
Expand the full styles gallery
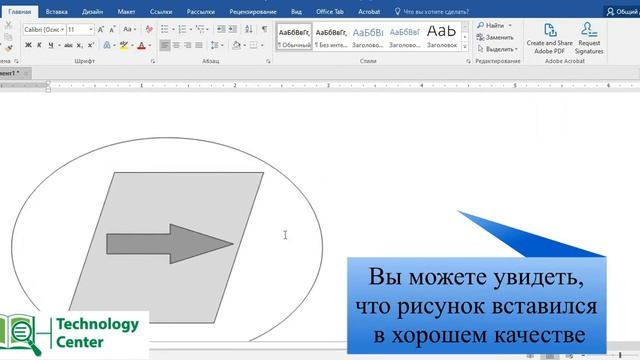coord(464,47)
